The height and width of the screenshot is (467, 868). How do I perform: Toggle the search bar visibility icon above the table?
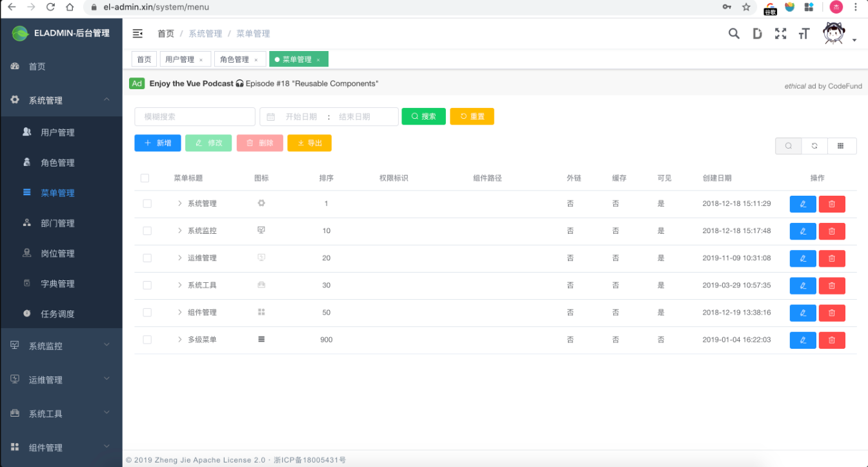[787, 146]
